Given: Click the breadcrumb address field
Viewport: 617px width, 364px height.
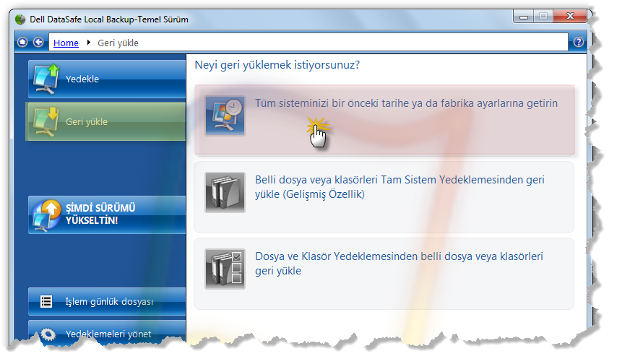Looking at the screenshot, I should pyautogui.click(x=308, y=42).
